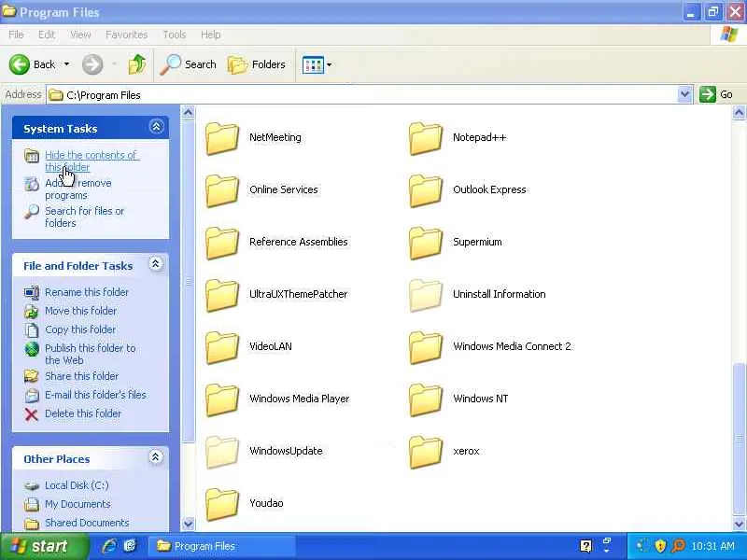Viewport: 747px width, 560px height.
Task: Click E-mail this folder's files
Action: tap(95, 395)
